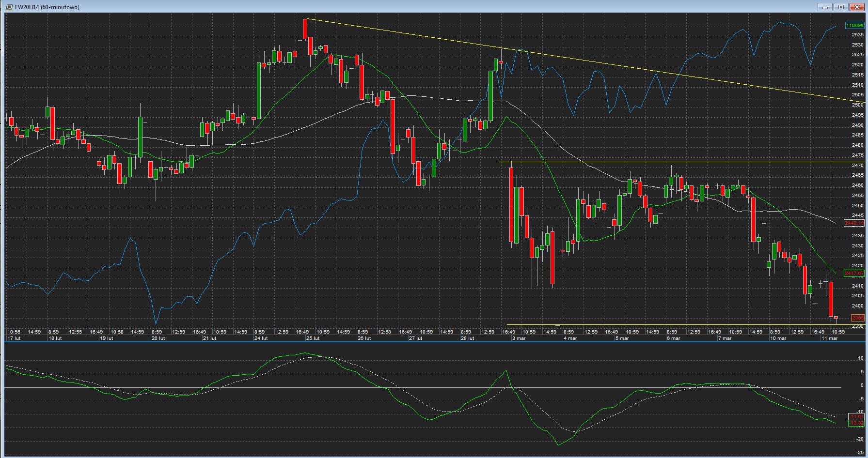Click the 10 mar date label
The height and width of the screenshot is (458, 868).
coord(778,338)
